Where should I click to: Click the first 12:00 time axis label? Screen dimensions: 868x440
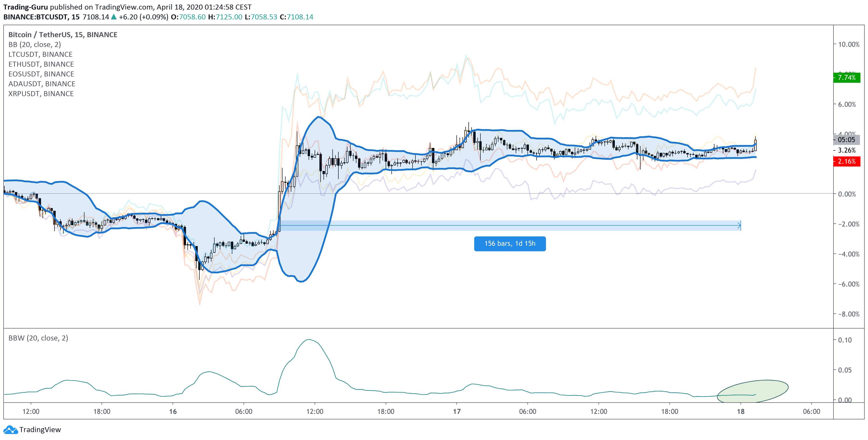(31, 411)
